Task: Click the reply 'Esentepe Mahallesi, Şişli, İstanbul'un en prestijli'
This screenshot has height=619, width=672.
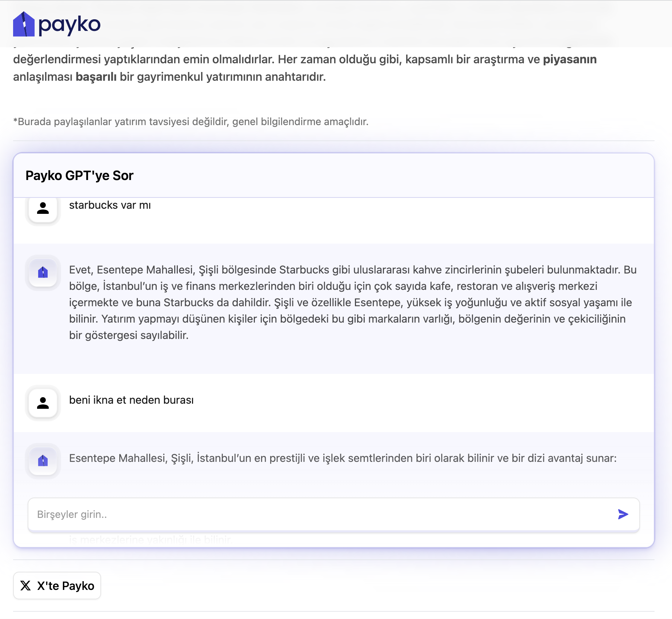Action: click(343, 458)
